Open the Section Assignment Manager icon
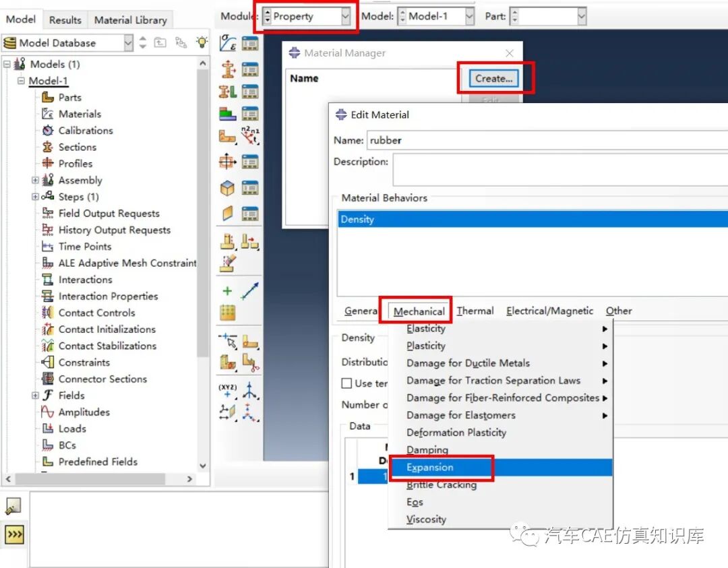 (x=250, y=92)
